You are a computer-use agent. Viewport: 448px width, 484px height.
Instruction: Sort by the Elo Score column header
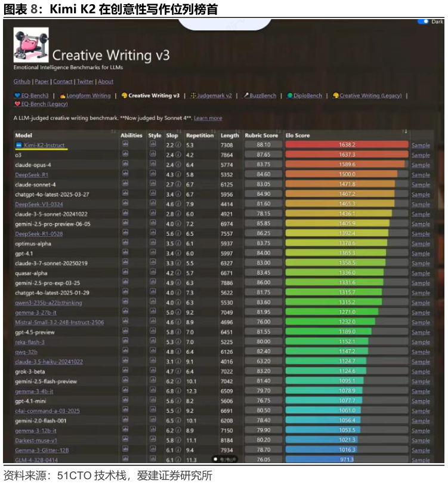[298, 135]
